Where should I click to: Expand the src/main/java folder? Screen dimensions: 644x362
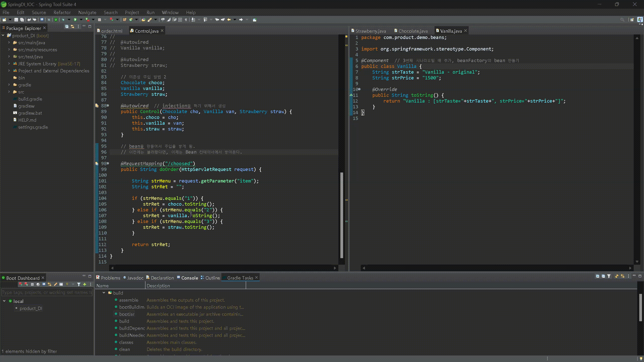tap(9, 43)
